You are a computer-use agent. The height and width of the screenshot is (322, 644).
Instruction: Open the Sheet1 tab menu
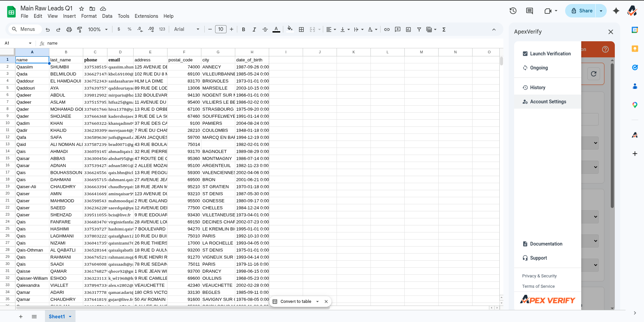coord(70,316)
